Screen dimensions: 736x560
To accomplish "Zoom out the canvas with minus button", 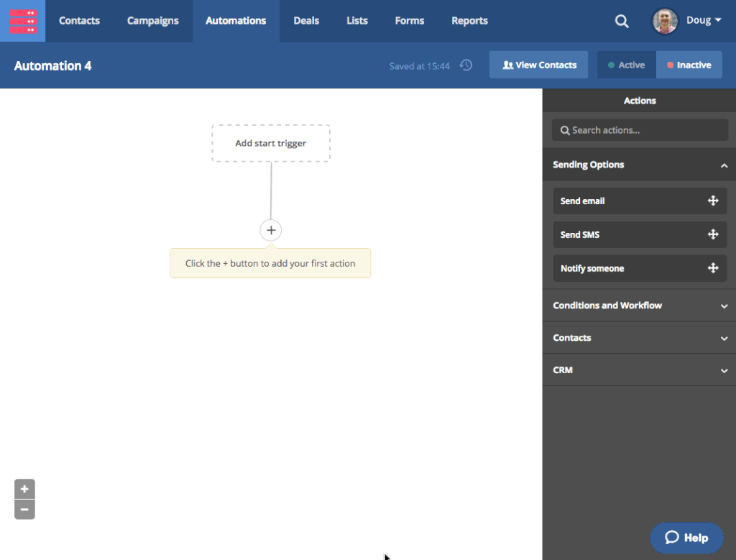I will [24, 510].
